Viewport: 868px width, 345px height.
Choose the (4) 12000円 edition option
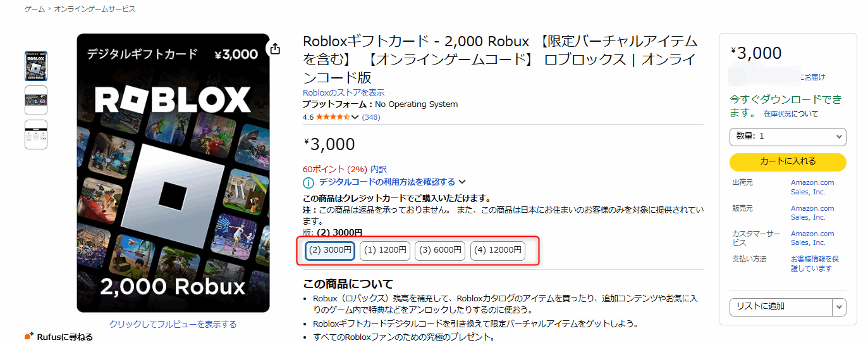[x=498, y=250]
